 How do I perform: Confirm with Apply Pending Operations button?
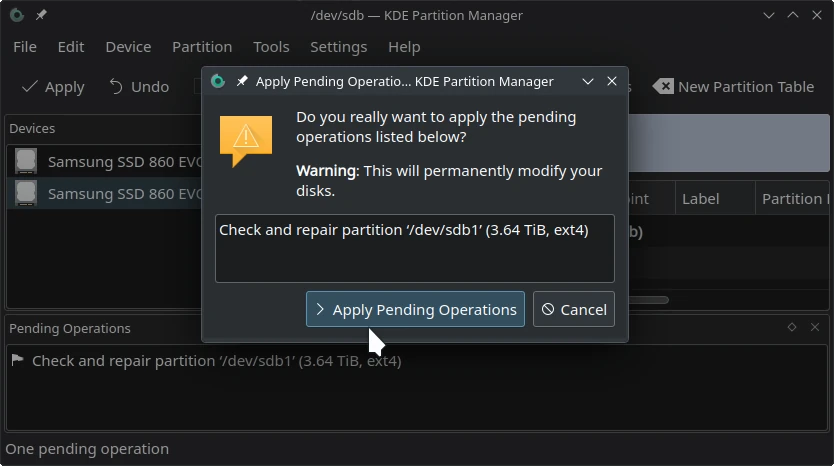tap(415, 309)
